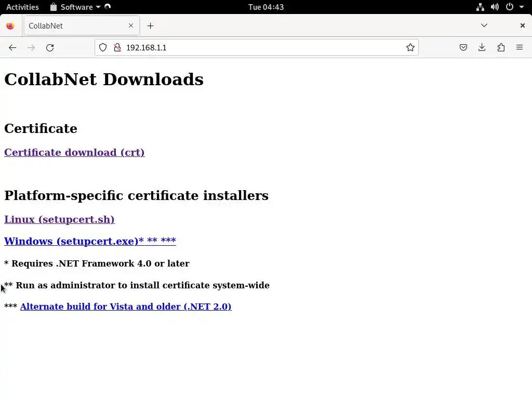Reload the current page
Image resolution: width=532 pixels, height=399 pixels.
pyautogui.click(x=50, y=47)
